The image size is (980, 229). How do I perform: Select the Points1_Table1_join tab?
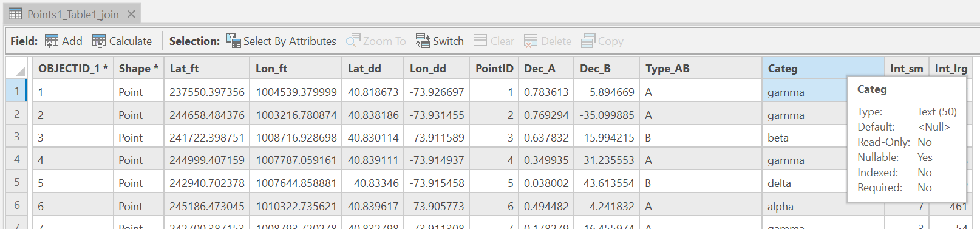(73, 14)
